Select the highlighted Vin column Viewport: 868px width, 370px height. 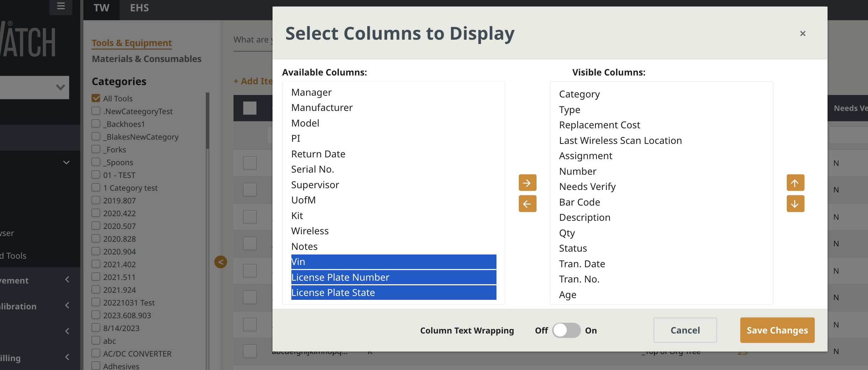pyautogui.click(x=394, y=262)
